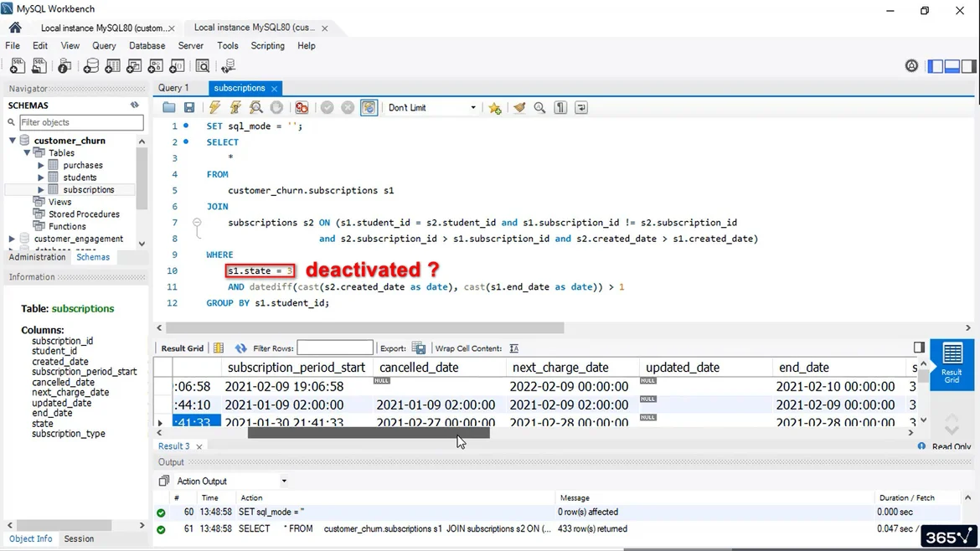Toggle the autocommit mode button
This screenshot has width=980, height=551.
(x=369, y=108)
